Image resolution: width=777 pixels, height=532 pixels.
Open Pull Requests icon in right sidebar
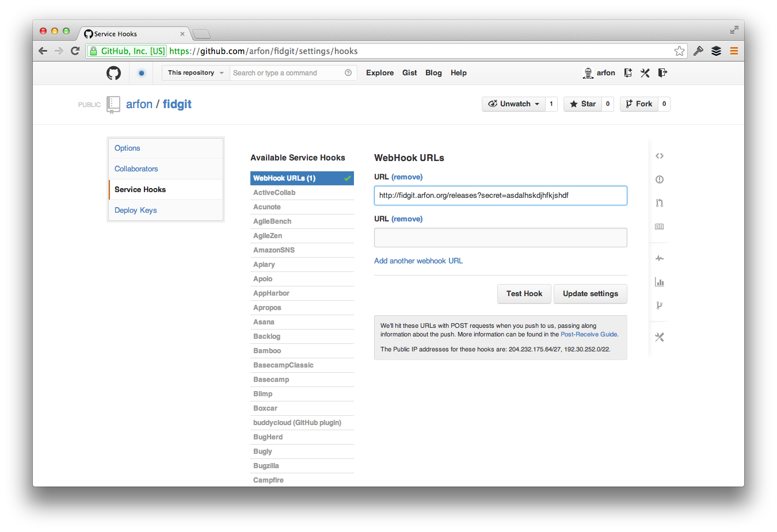pos(660,203)
